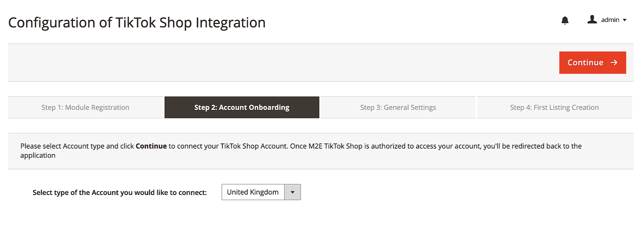Click the account type dropdown arrow
The width and height of the screenshot is (644, 226).
pyautogui.click(x=292, y=192)
